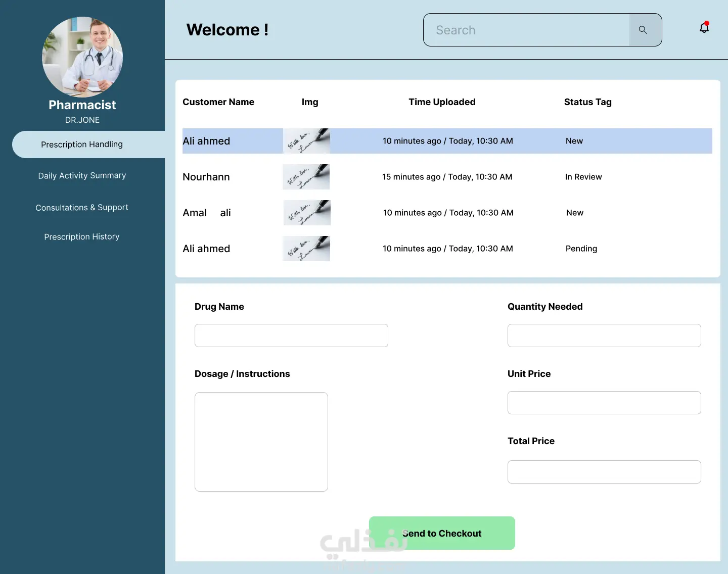The height and width of the screenshot is (574, 728).
Task: Click the Img column header
Action: point(310,102)
